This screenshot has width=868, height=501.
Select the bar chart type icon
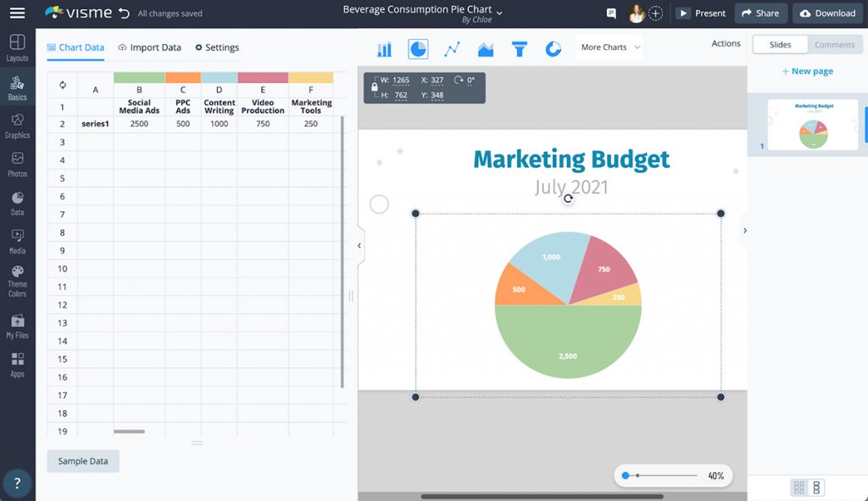click(x=384, y=49)
